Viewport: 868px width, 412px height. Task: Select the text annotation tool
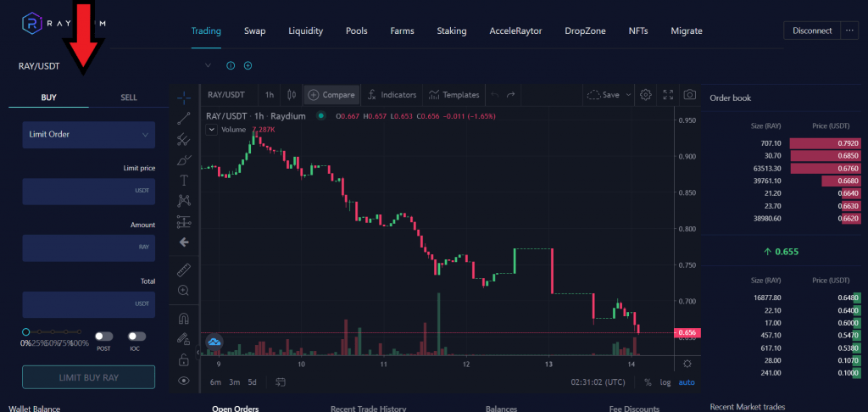184,181
